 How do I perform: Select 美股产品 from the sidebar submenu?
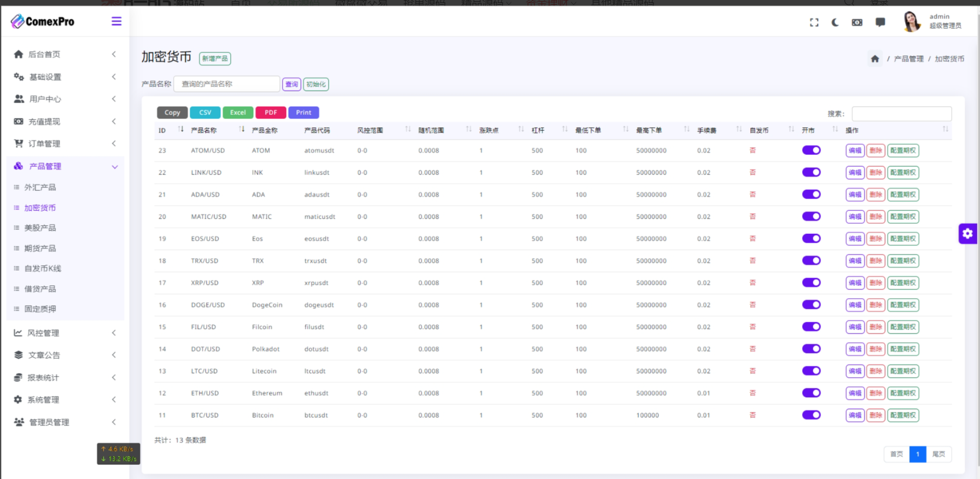pos(40,228)
